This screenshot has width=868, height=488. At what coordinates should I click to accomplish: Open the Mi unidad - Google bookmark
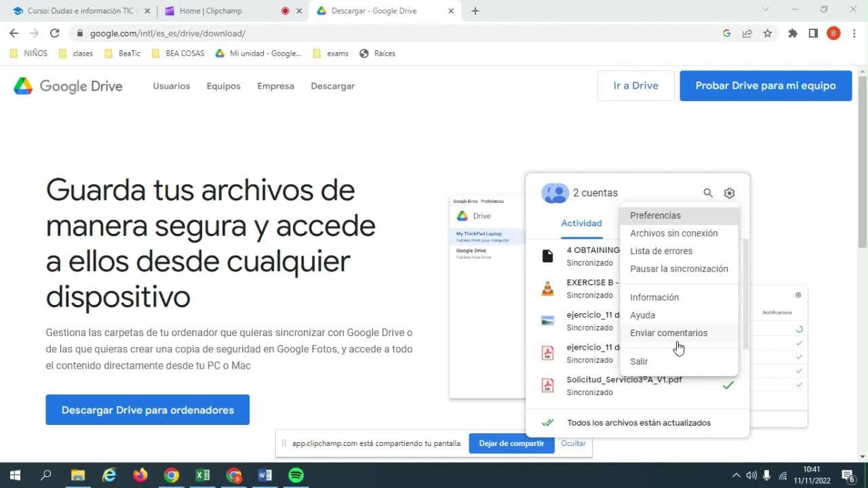point(258,54)
